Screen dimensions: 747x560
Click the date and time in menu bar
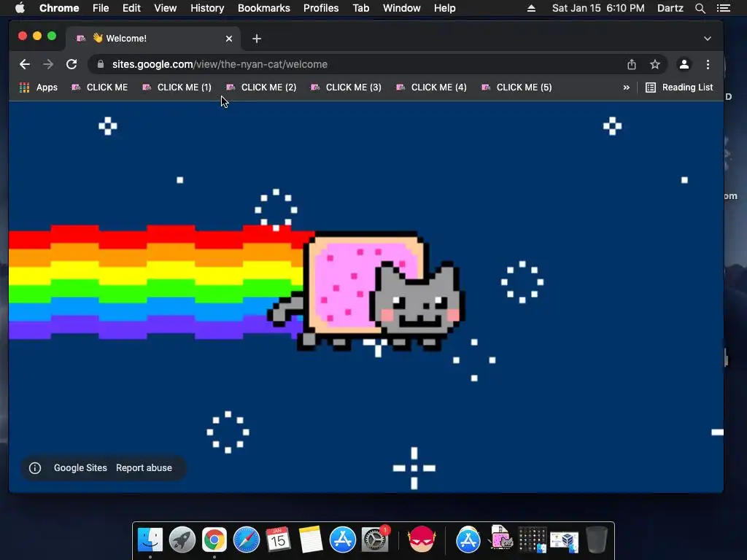pyautogui.click(x=598, y=8)
